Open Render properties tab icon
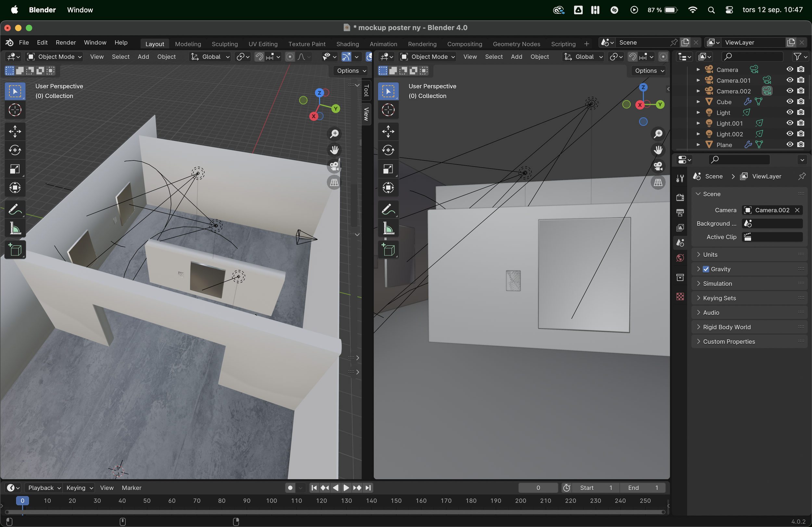This screenshot has width=812, height=527. pyautogui.click(x=680, y=197)
